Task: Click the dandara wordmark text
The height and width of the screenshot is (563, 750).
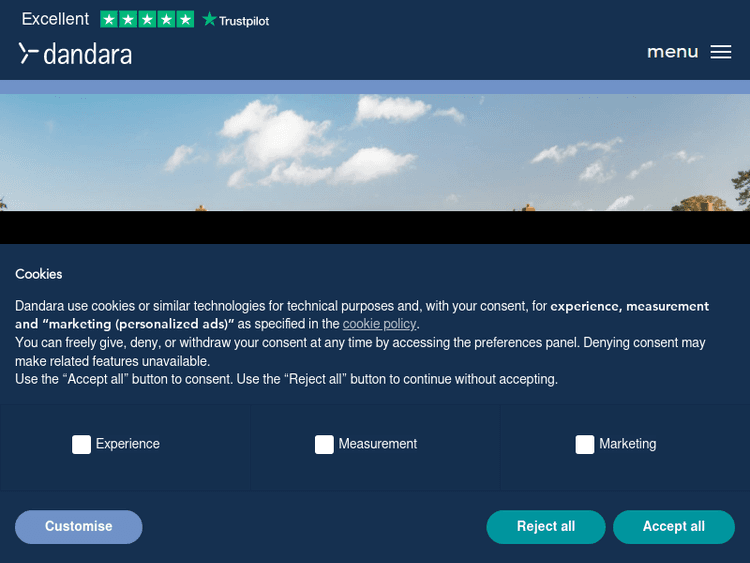Action: 88,54
